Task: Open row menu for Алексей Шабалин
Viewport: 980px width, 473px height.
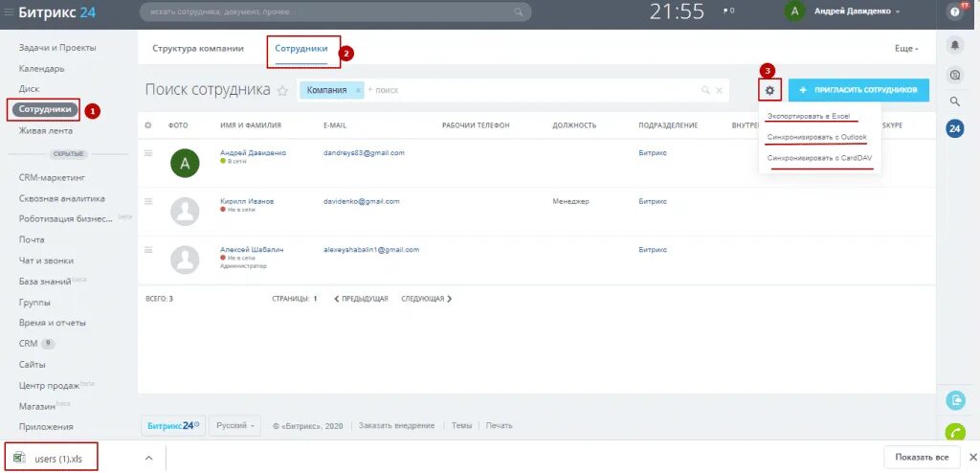Action: (148, 250)
